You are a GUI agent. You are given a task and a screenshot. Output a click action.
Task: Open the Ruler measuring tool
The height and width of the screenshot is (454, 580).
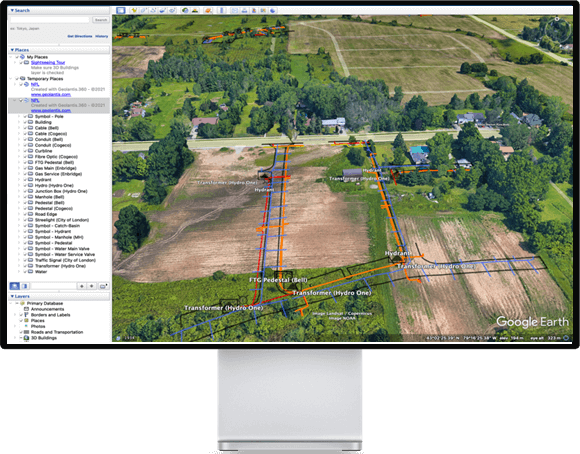tap(222, 10)
